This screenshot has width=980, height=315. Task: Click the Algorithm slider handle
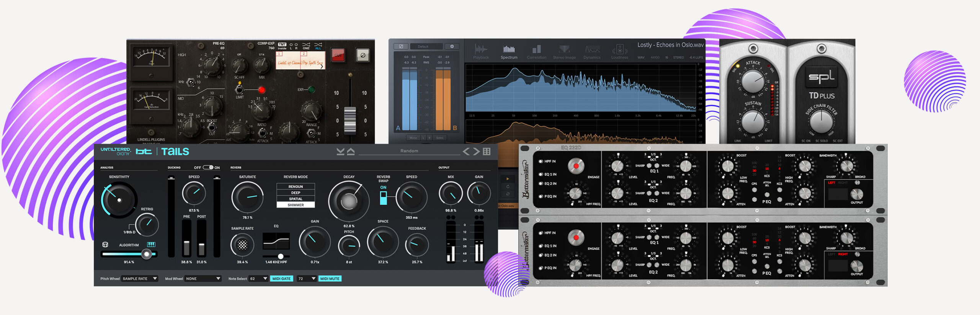point(146,254)
